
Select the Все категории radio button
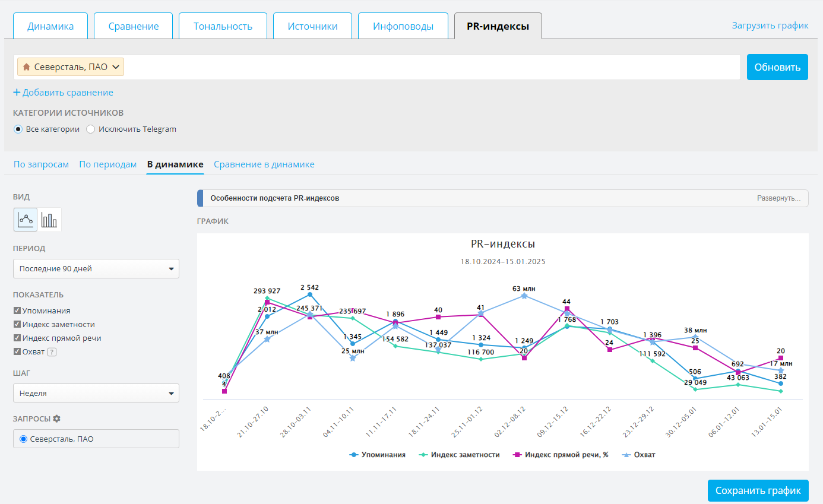tap(18, 129)
